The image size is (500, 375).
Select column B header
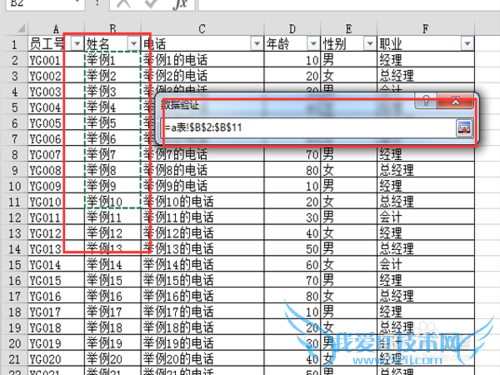click(x=113, y=29)
